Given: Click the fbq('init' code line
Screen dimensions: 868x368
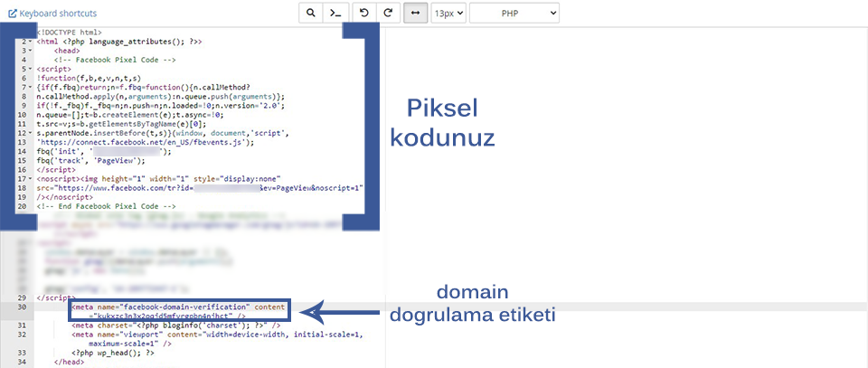Looking at the screenshot, I should coord(104,152).
